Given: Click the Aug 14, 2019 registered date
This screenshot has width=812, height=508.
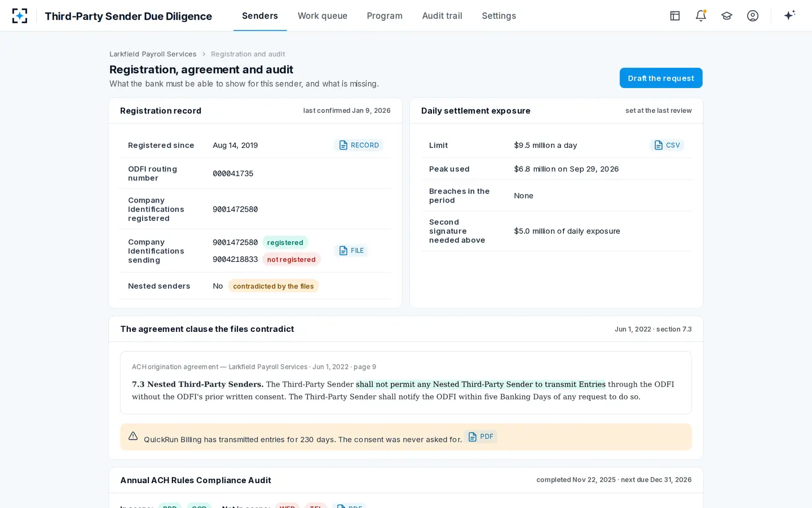Looking at the screenshot, I should [235, 146].
